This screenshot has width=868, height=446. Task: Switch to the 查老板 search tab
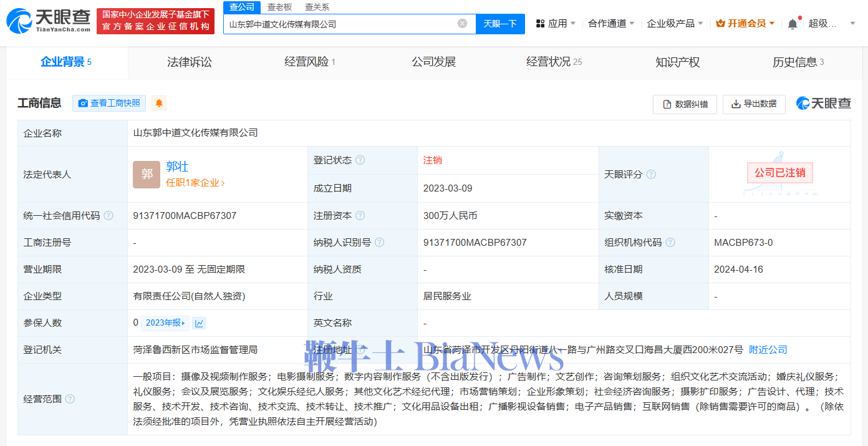[279, 7]
